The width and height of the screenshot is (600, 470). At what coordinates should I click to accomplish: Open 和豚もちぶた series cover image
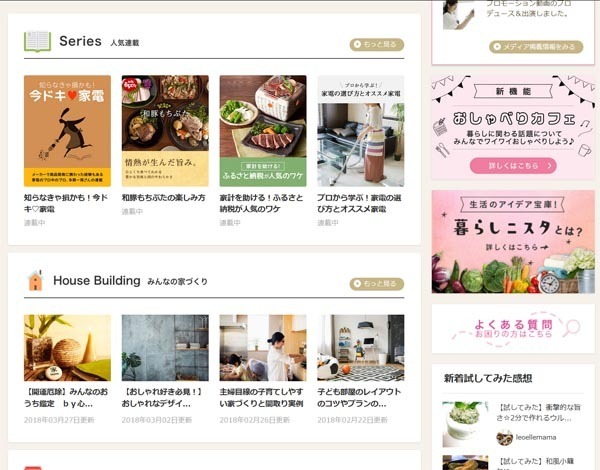click(165, 131)
